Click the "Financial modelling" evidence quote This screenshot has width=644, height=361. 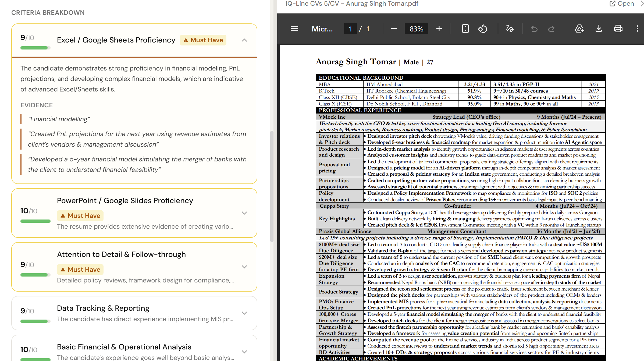click(x=59, y=119)
